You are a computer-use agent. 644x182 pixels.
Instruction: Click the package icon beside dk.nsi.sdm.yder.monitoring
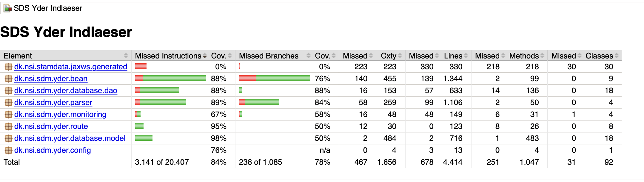pos(8,115)
